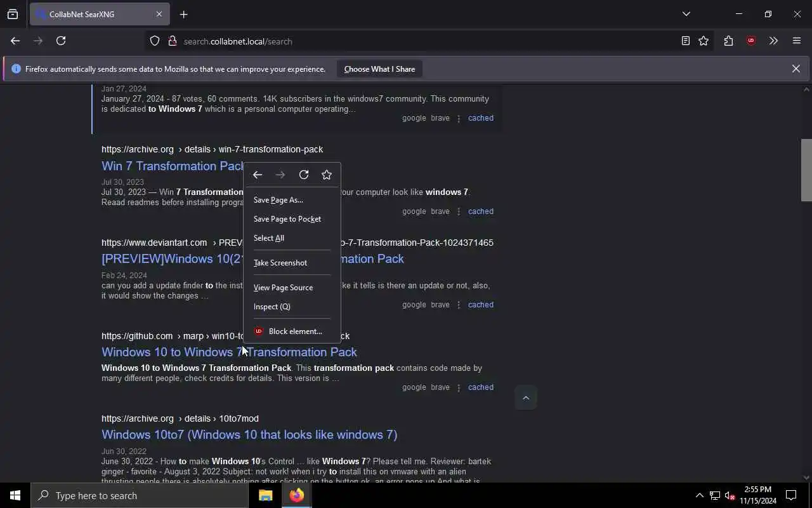Image resolution: width=812 pixels, height=508 pixels.
Task: Choose Inspect (Q) from context menu
Action: pyautogui.click(x=292, y=307)
